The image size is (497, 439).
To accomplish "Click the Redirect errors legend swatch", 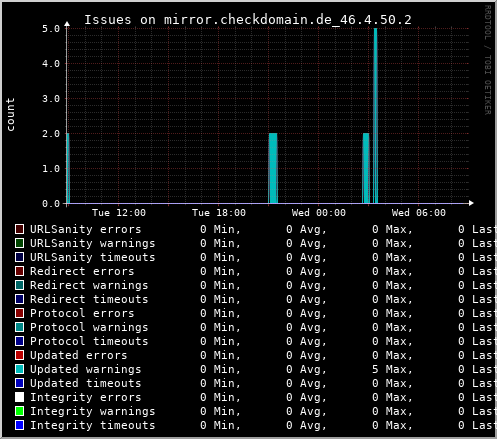I will click(x=20, y=271).
